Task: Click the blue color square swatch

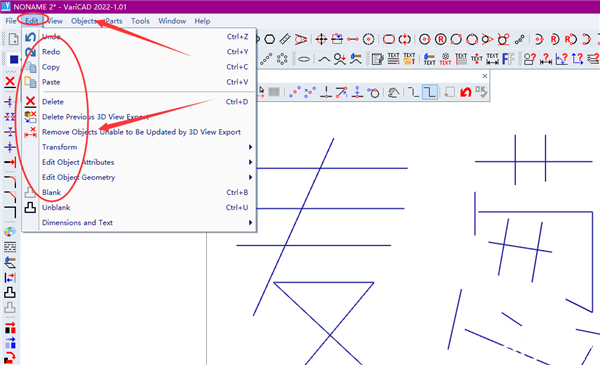Action: (14, 59)
